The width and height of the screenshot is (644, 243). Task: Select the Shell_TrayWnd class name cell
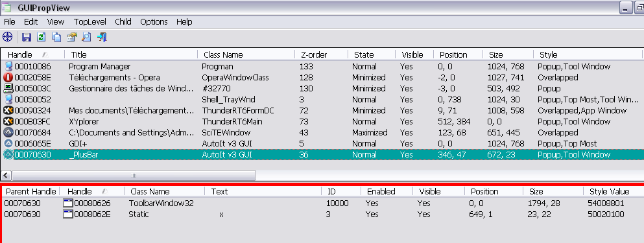click(228, 99)
